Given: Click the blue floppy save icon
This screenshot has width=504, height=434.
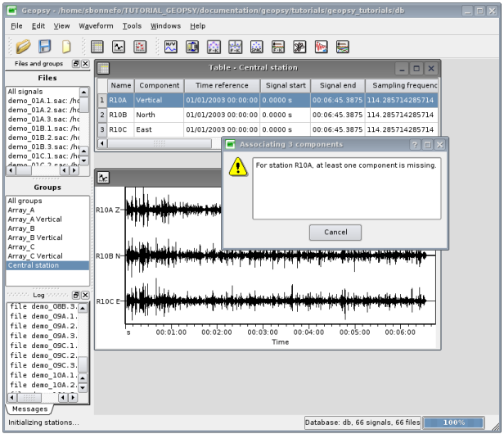Looking at the screenshot, I should [x=46, y=47].
